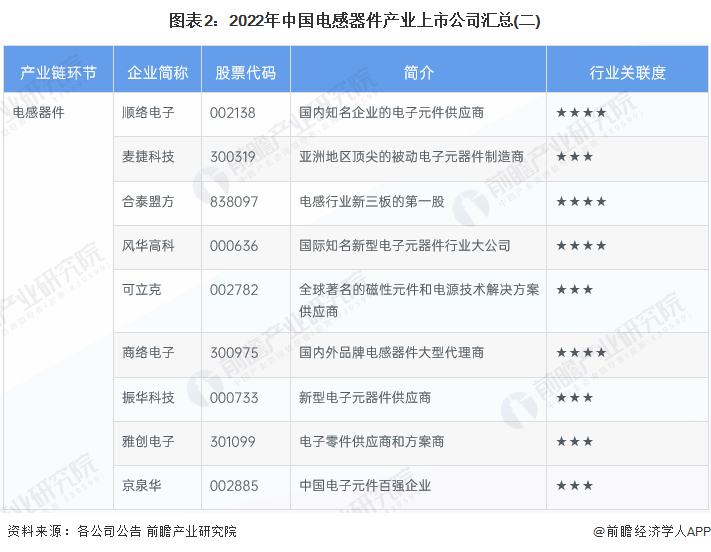The image size is (711, 552).
Task: Click the chart title 图表2 heading
Action: [354, 20]
